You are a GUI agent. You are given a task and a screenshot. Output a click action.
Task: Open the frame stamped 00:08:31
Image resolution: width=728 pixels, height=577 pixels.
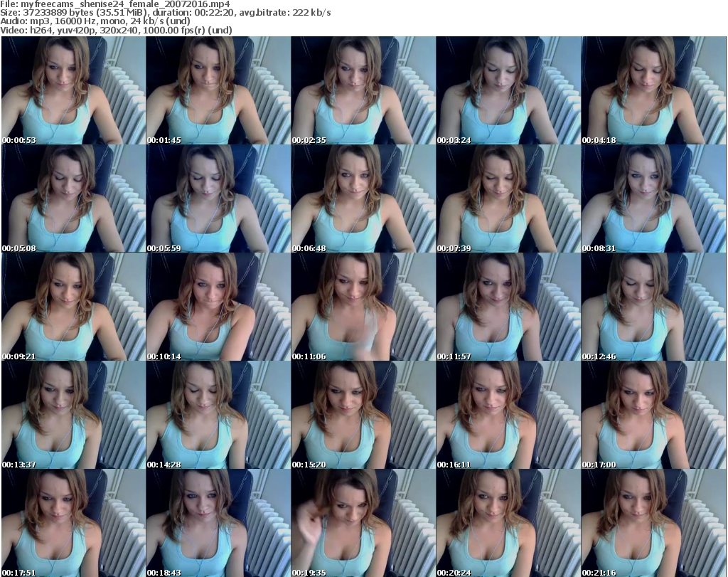(x=653, y=198)
